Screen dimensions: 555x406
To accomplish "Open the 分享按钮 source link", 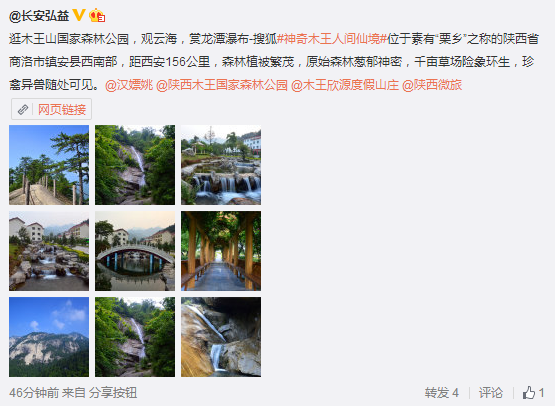I will tap(113, 393).
